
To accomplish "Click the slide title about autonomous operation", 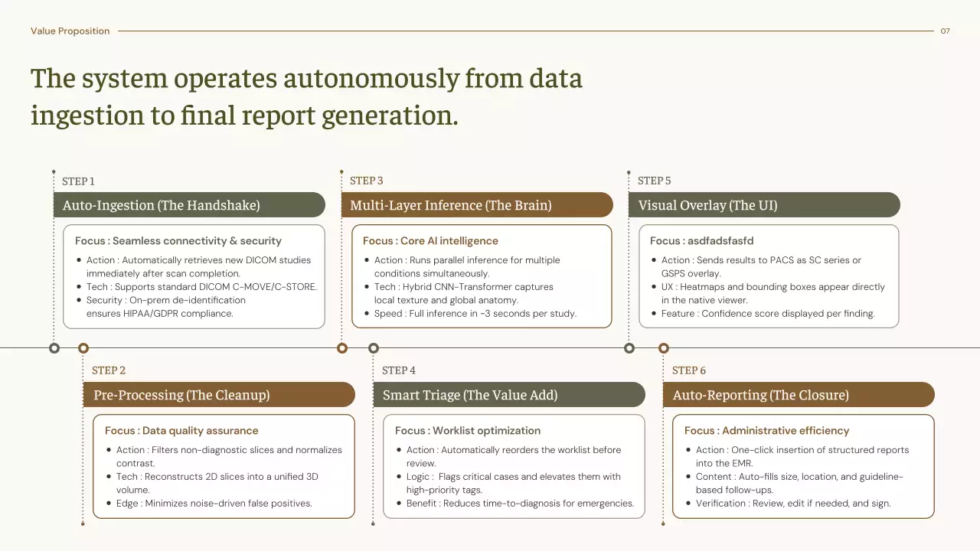I will tap(306, 96).
